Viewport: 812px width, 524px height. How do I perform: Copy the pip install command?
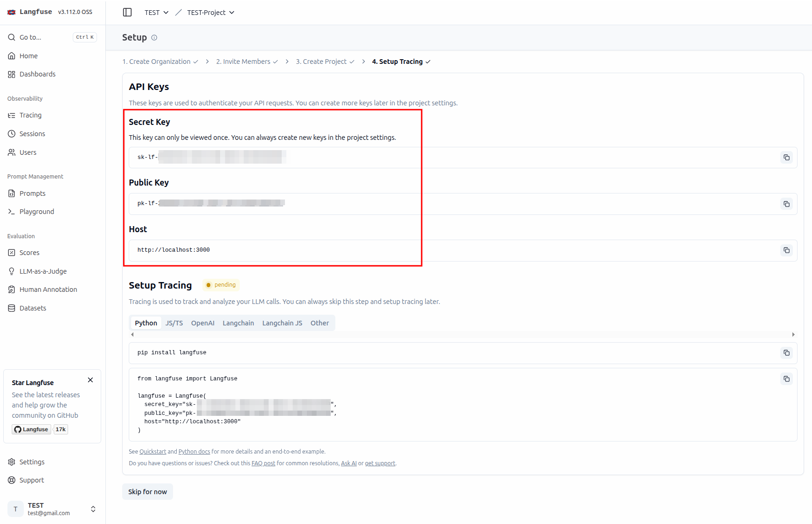786,353
